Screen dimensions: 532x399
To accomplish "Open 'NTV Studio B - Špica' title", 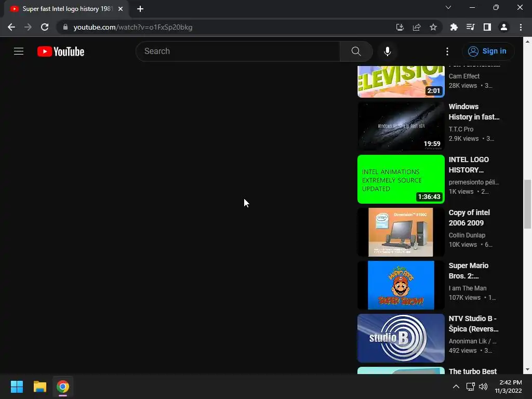I will (474, 323).
